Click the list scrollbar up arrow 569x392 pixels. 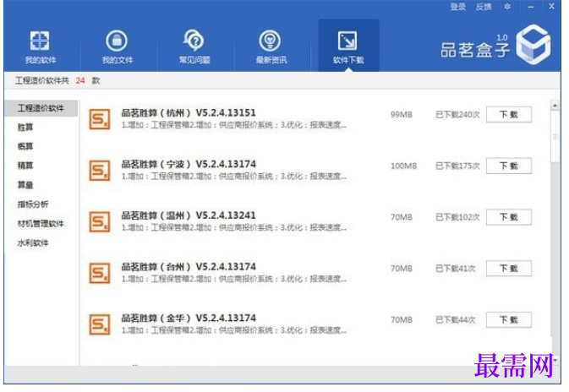[x=555, y=105]
